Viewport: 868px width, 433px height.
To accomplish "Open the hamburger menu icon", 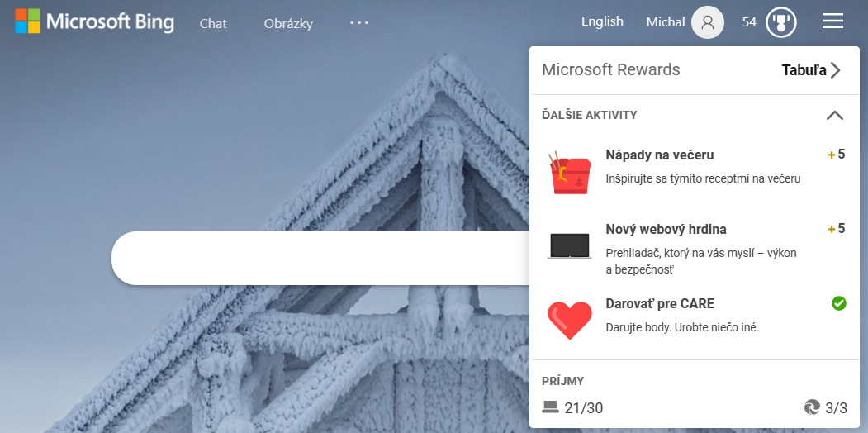I will tap(832, 21).
